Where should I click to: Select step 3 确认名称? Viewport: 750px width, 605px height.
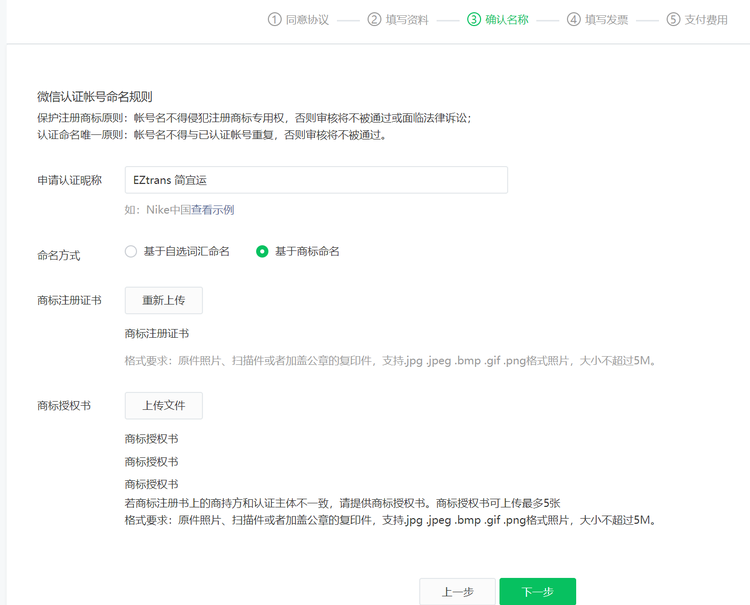498,20
